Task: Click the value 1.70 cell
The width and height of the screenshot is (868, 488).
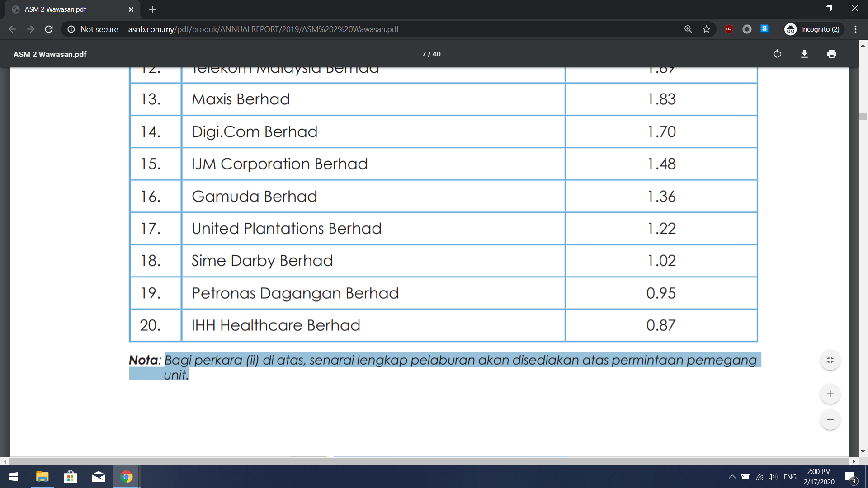Action: click(661, 131)
